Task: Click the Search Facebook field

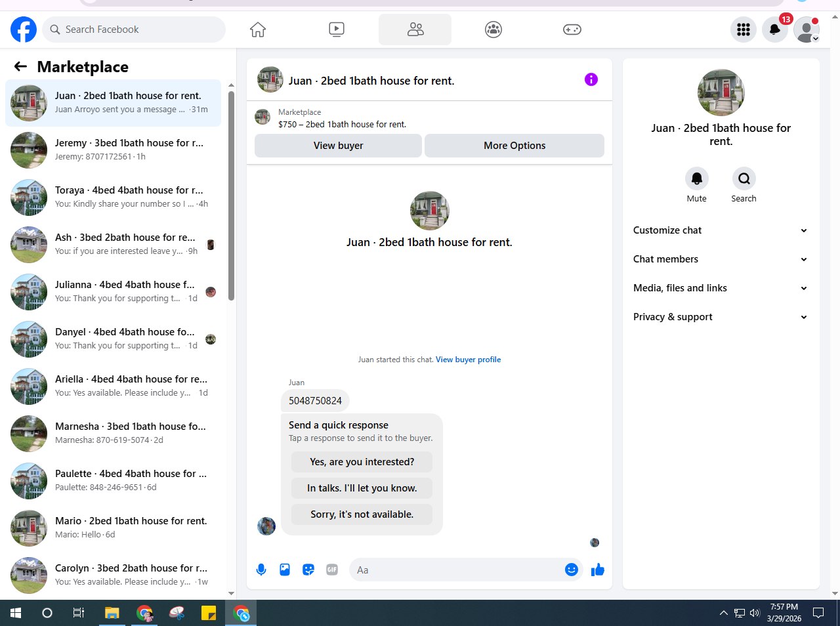Action: coord(135,30)
